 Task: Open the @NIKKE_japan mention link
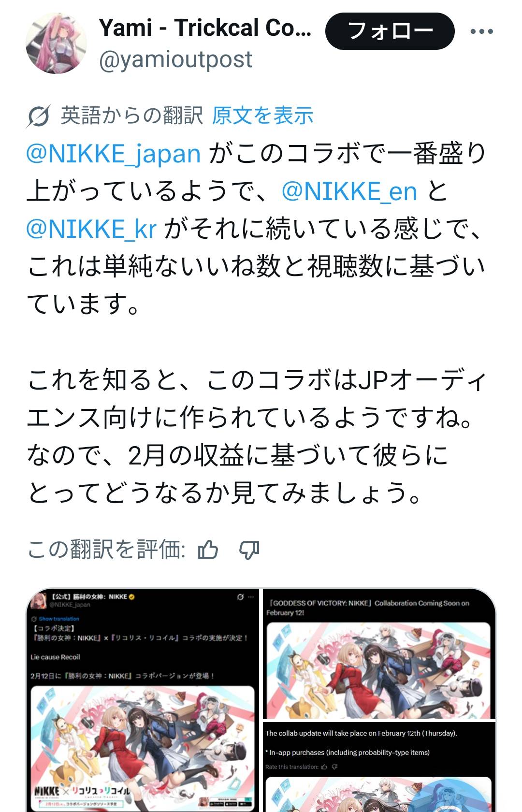pyautogui.click(x=113, y=153)
